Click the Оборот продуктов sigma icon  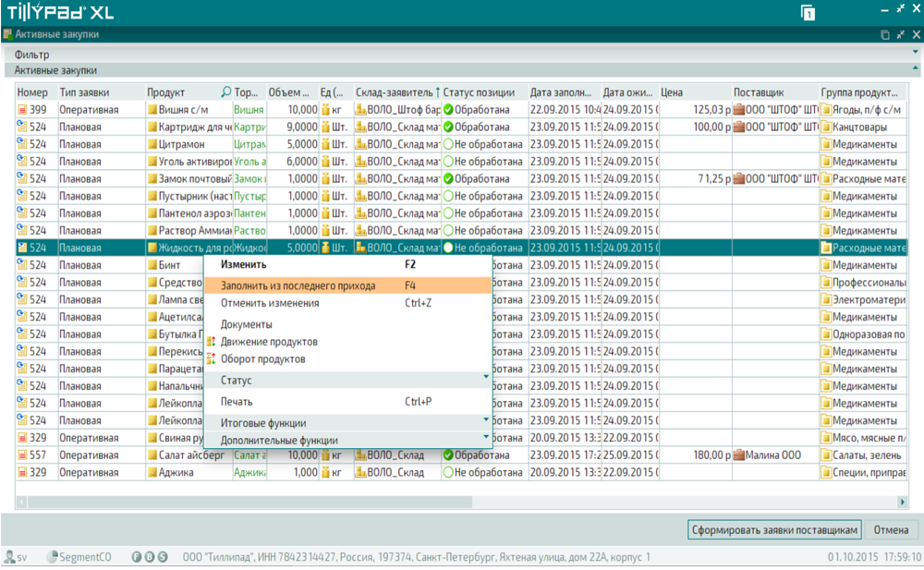(211, 358)
